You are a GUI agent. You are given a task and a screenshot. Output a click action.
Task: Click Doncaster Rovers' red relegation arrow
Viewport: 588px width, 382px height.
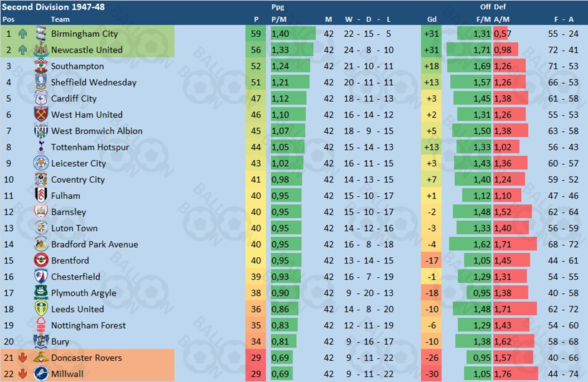[23, 358]
